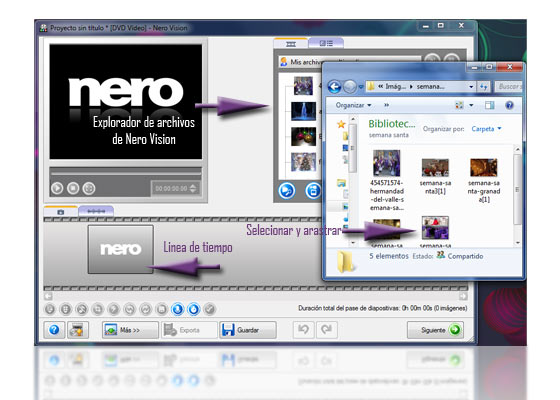Image resolution: width=560 pixels, height=400 pixels.
Task: Toggle the Explorer preview pane icon
Action: pyautogui.click(x=490, y=105)
